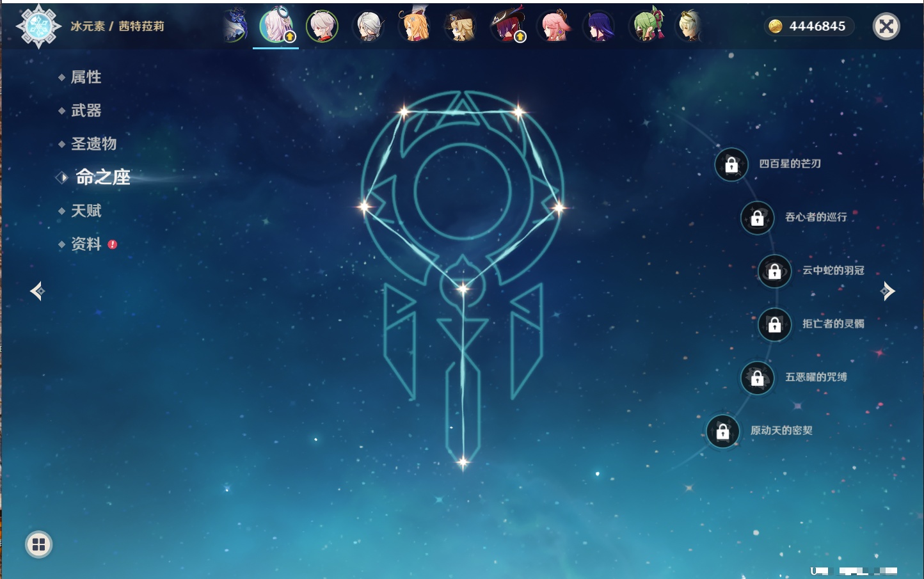Close the character screen with X button
The image size is (924, 579).
coord(886,26)
